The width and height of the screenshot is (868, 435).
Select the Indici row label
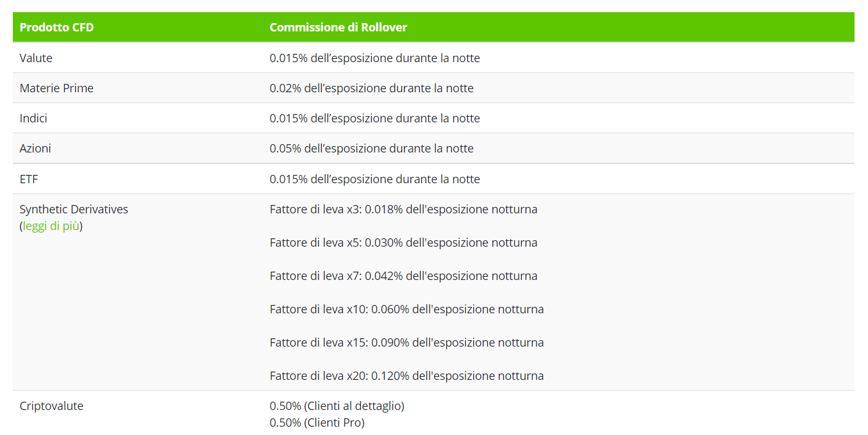(33, 118)
